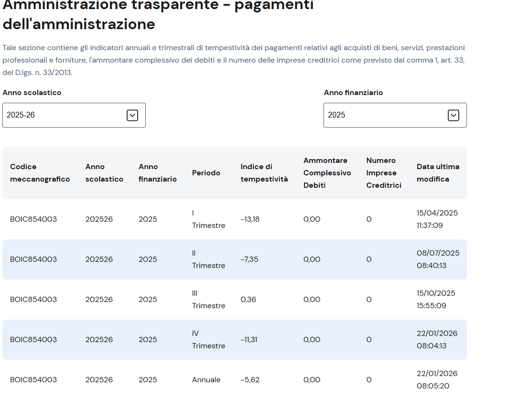This screenshot has height=420, width=519.
Task: Click the chevron icon in Anno scolastico selector
Action: point(132,115)
